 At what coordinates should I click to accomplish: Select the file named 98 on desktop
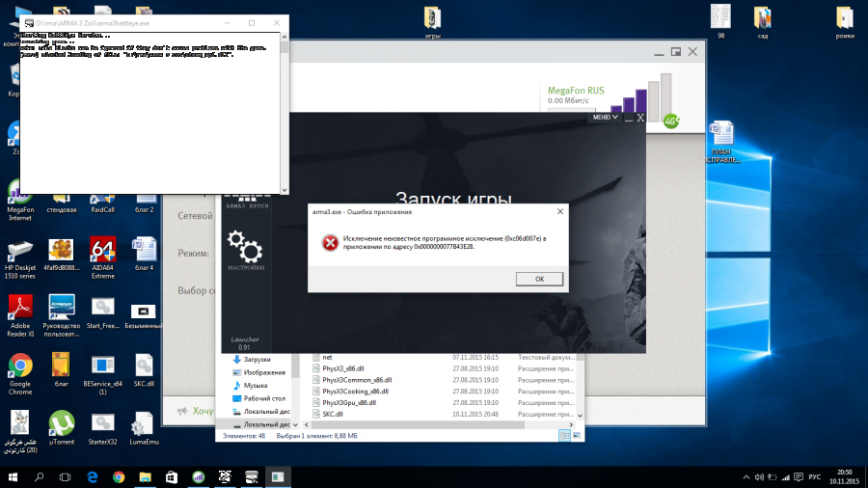[720, 22]
